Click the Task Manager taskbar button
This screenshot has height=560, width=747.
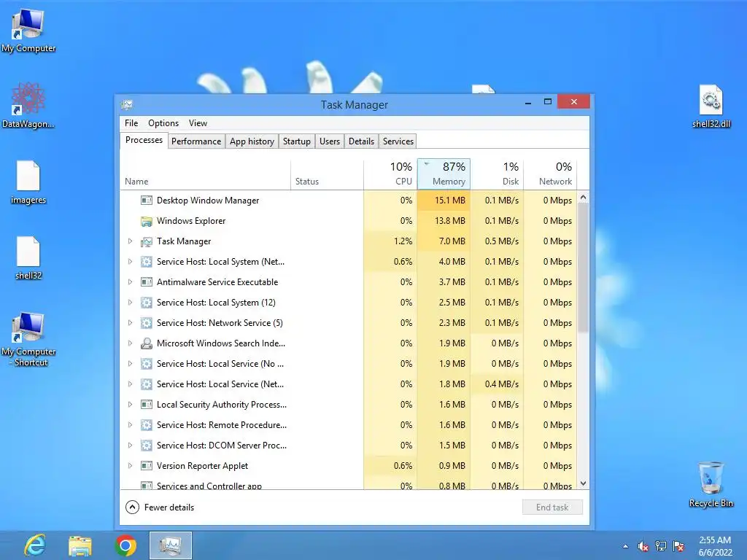(x=171, y=545)
